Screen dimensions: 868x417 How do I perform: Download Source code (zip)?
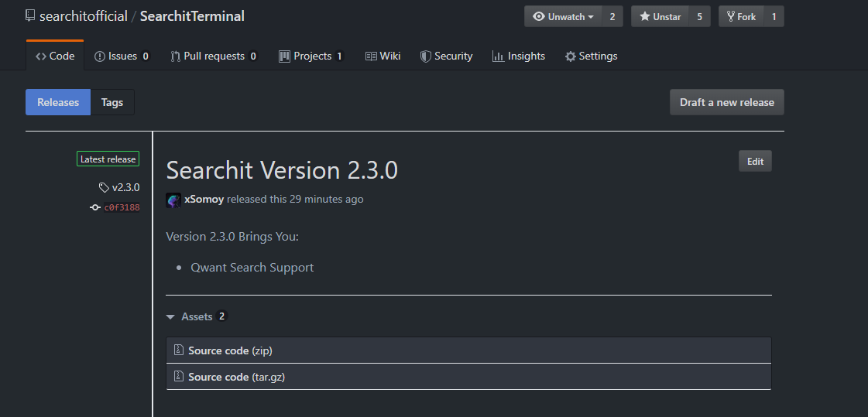coord(230,350)
